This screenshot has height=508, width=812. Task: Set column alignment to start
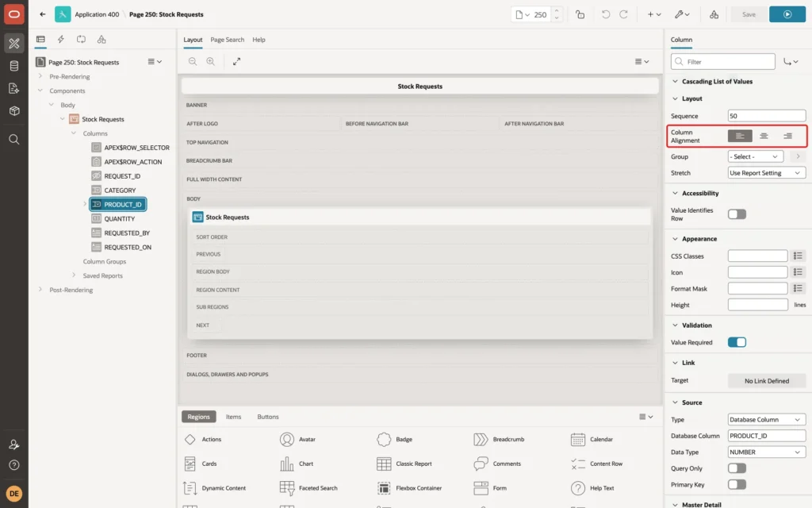(x=740, y=136)
